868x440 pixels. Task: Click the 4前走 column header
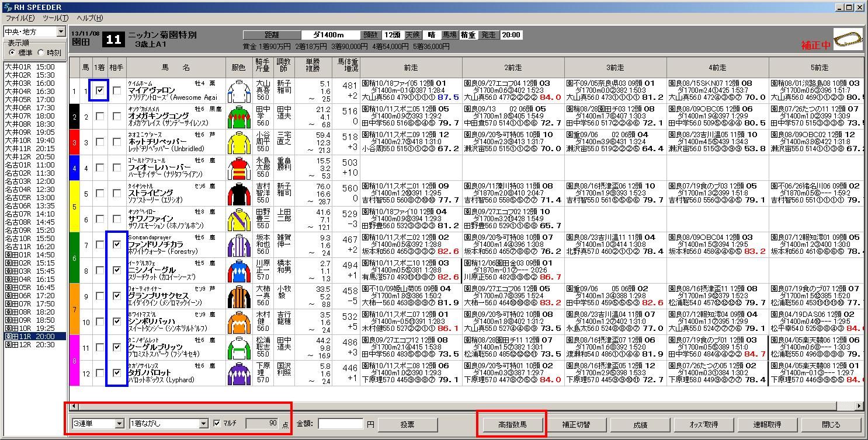(718, 68)
